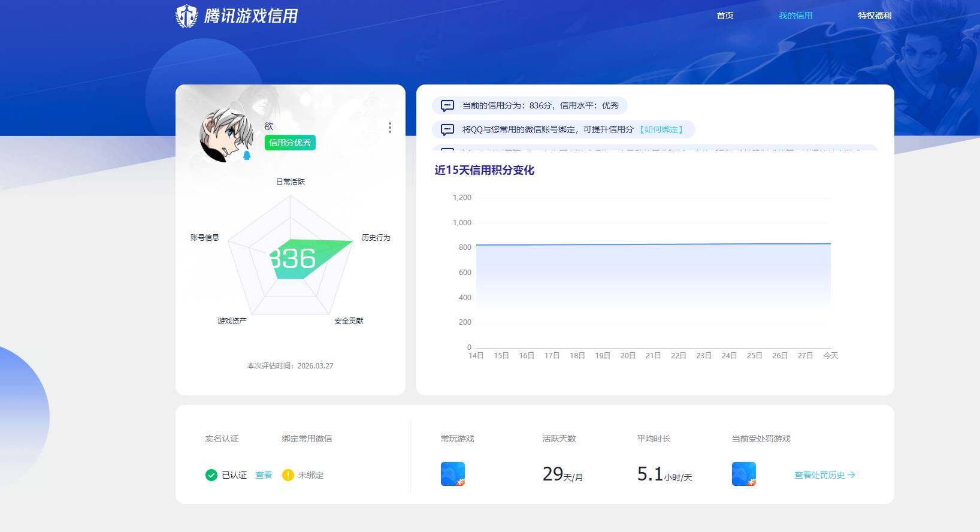Click the QQ penguin icon beside avatar
This screenshot has width=980, height=532.
coord(246,156)
